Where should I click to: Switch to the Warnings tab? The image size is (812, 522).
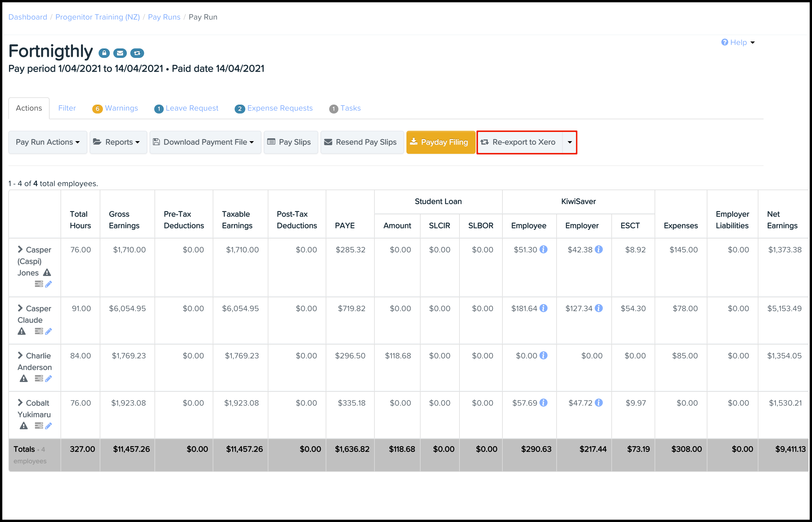[x=115, y=108]
